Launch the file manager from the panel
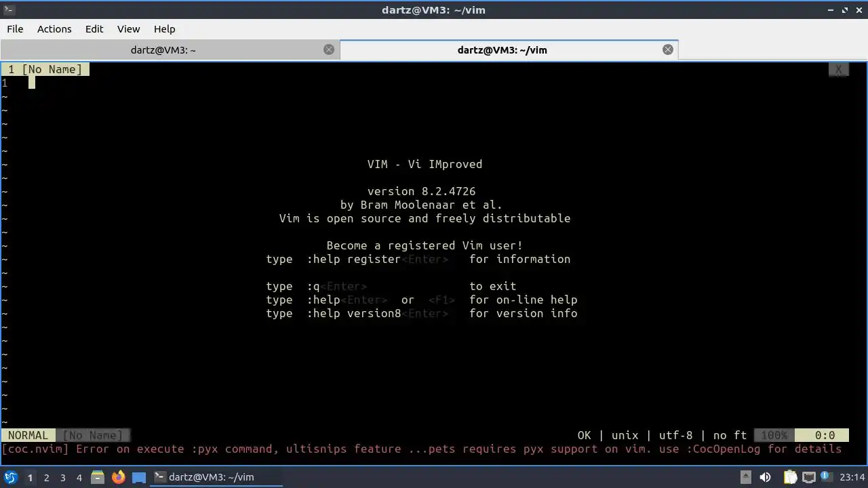The height and width of the screenshot is (488, 868). (97, 477)
